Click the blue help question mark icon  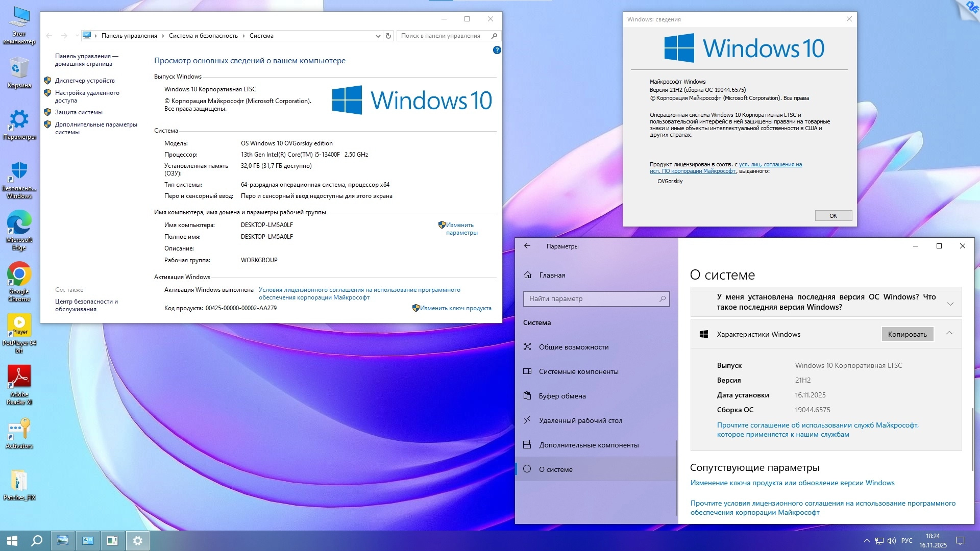point(497,50)
